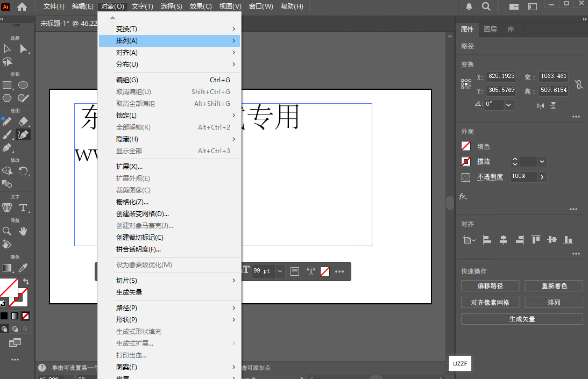Toggle the constrain width and height proportions link
Viewport: 588px width, 379px height.
[x=578, y=83]
